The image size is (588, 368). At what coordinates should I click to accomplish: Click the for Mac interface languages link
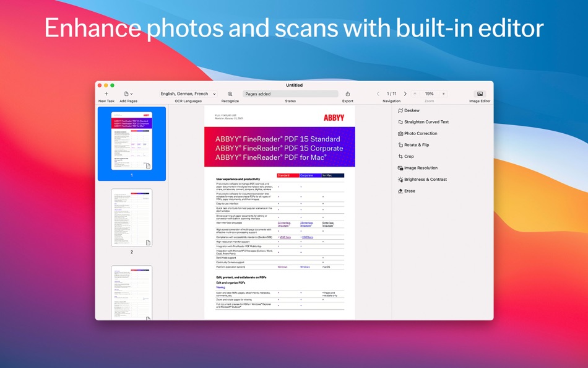pos(328,224)
